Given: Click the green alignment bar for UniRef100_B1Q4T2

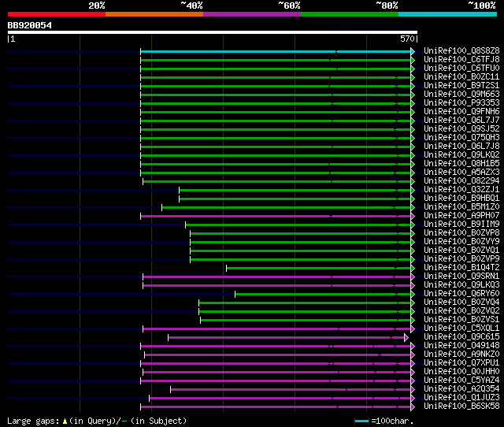Looking at the screenshot, I should (318, 268).
